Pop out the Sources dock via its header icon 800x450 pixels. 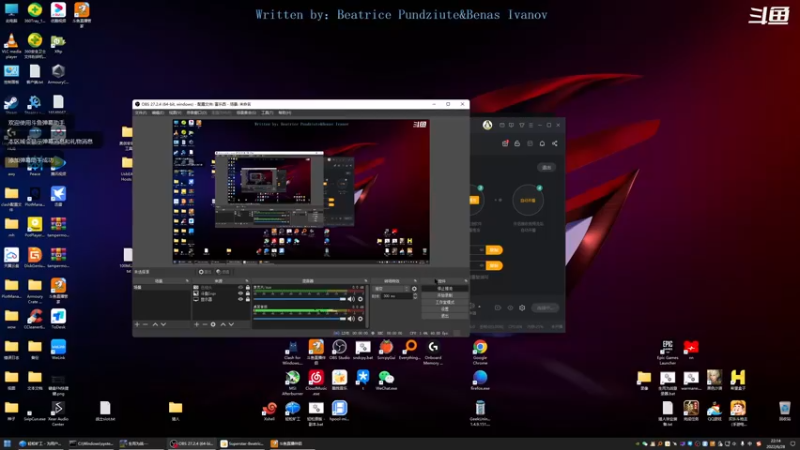tap(247, 281)
